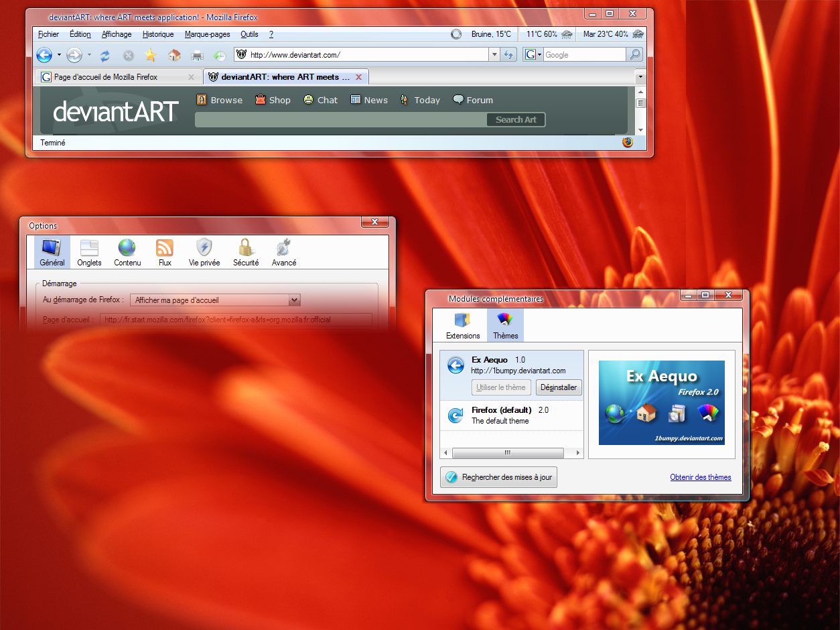Viewport: 840px width, 630px height.
Task: Select Vie privée pane in Options
Action: pyautogui.click(x=204, y=253)
